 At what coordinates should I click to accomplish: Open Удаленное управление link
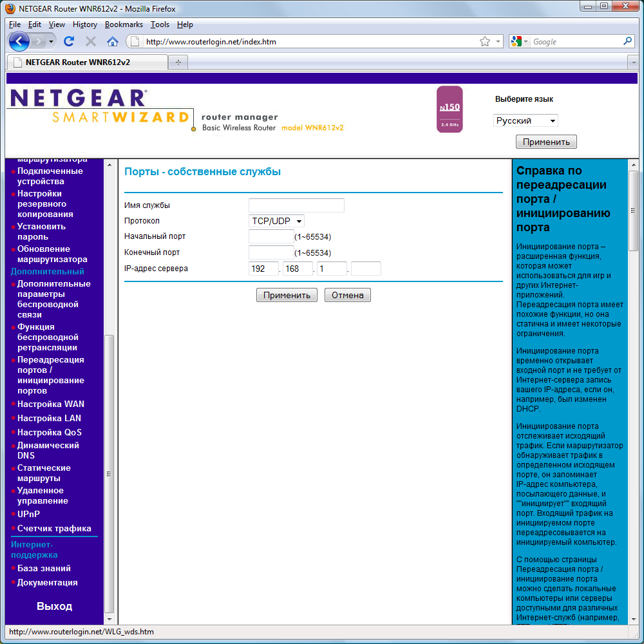point(43,496)
